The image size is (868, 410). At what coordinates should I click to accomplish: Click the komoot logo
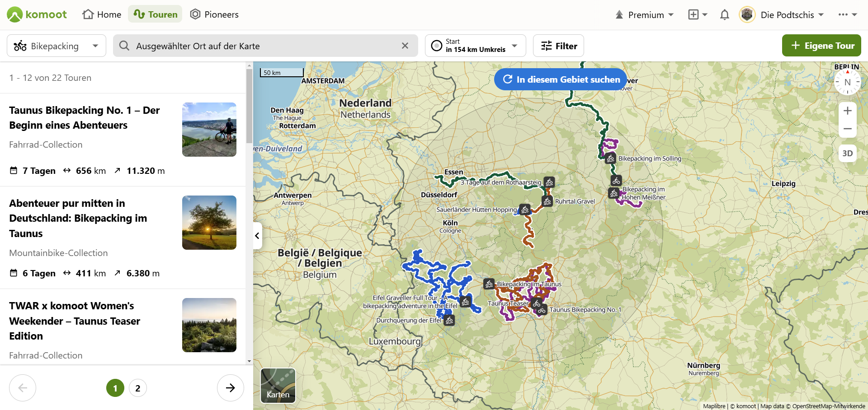point(37,14)
